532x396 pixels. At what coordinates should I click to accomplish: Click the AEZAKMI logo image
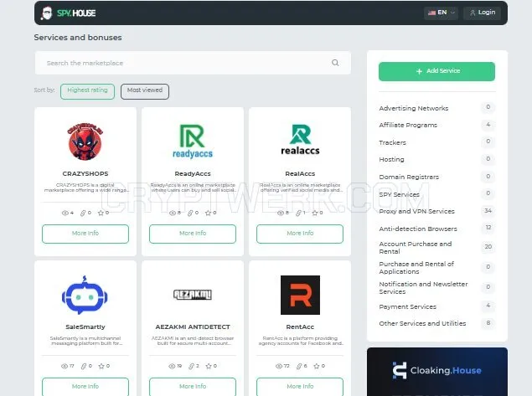coord(193,295)
